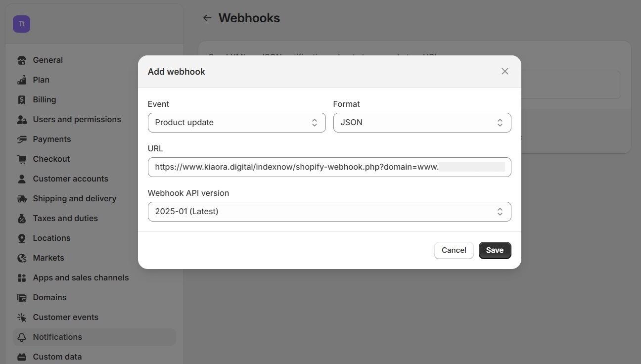Select the Taxes and duties icon
The width and height of the screenshot is (641, 364).
coord(22,218)
